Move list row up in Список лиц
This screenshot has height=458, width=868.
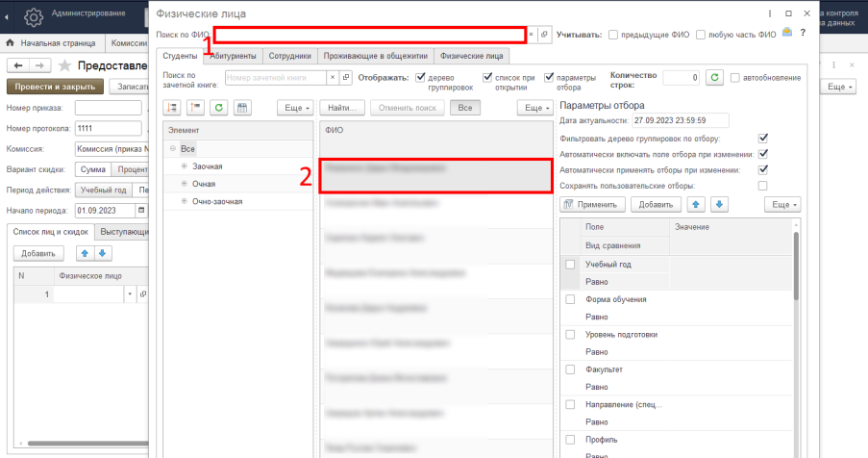85,253
